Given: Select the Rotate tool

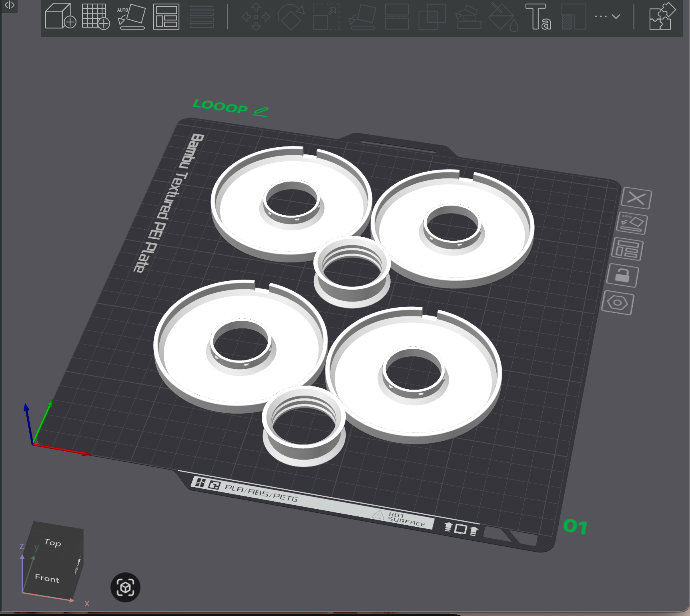Looking at the screenshot, I should (x=291, y=17).
